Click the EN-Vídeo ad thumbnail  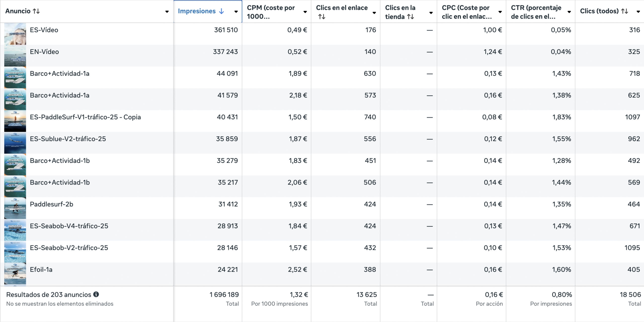[15, 56]
